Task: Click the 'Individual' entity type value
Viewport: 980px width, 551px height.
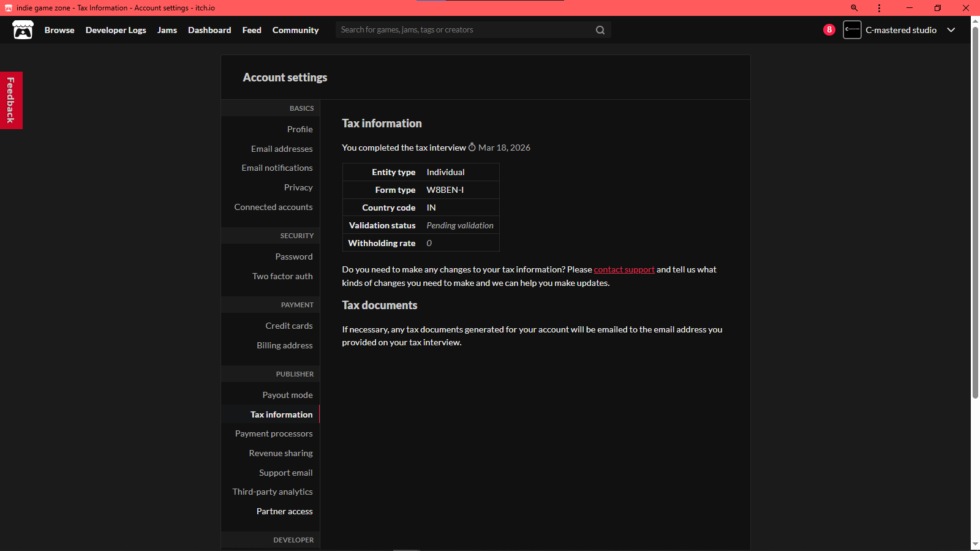Action: (x=446, y=172)
